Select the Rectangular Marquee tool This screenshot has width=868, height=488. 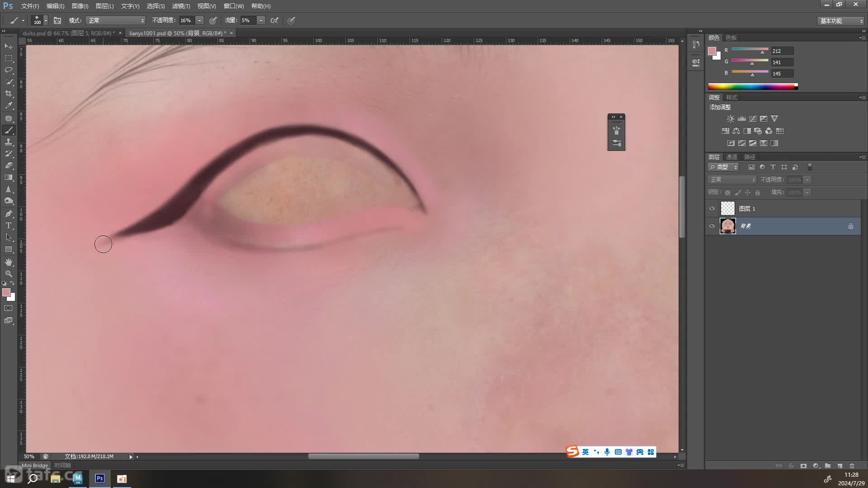pyautogui.click(x=9, y=58)
